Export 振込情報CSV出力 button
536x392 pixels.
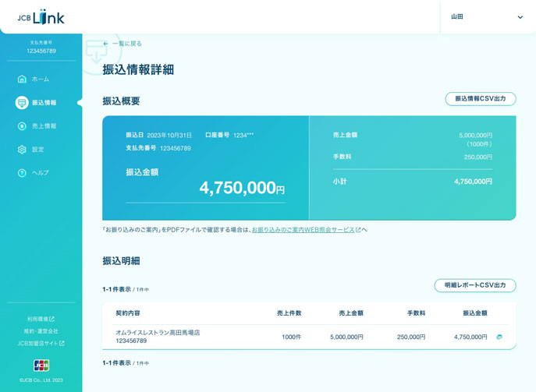click(481, 99)
